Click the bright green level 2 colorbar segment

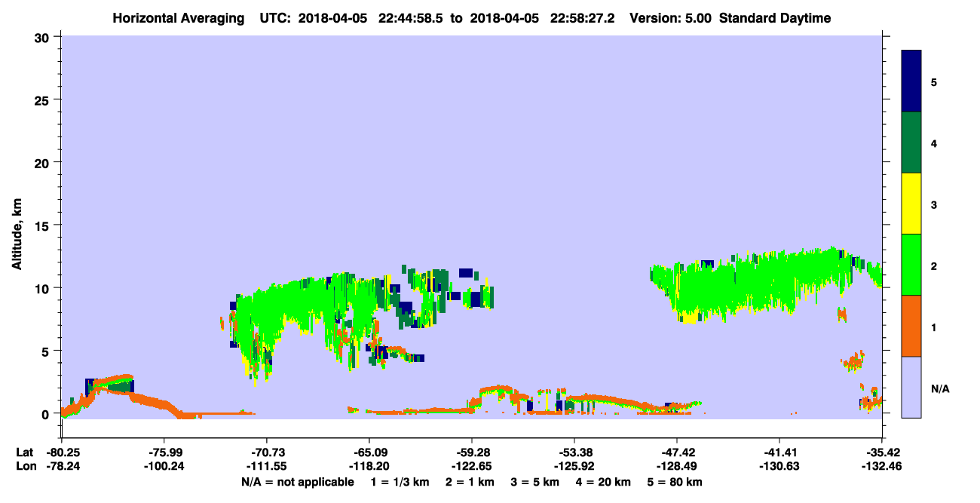[911, 265]
